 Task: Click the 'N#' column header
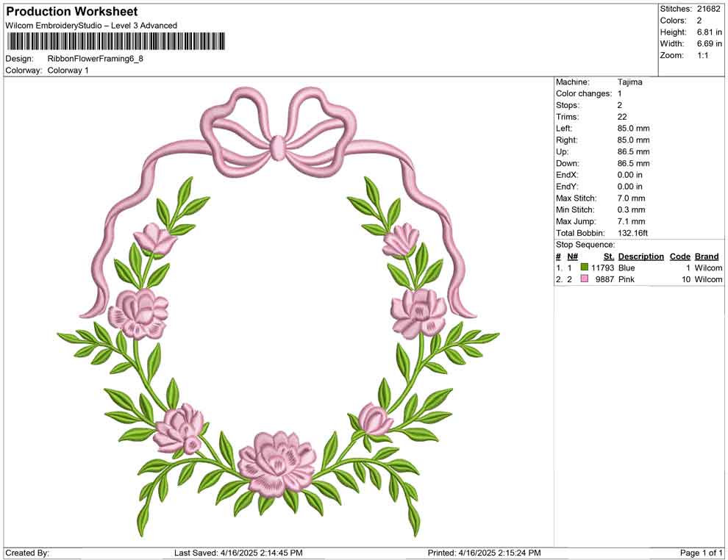pyautogui.click(x=572, y=256)
